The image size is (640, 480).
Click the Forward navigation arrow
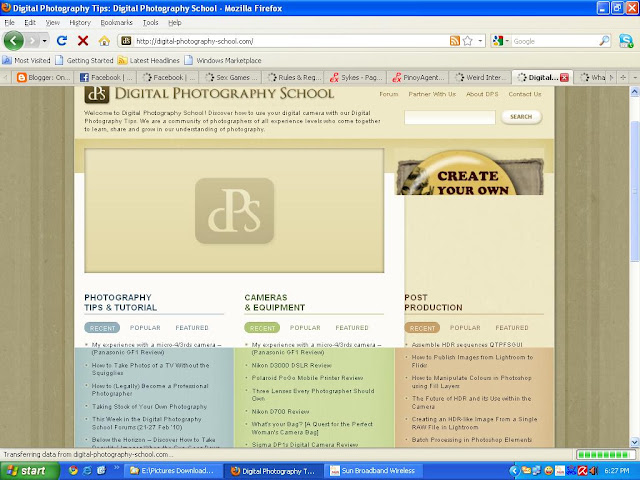(32, 41)
